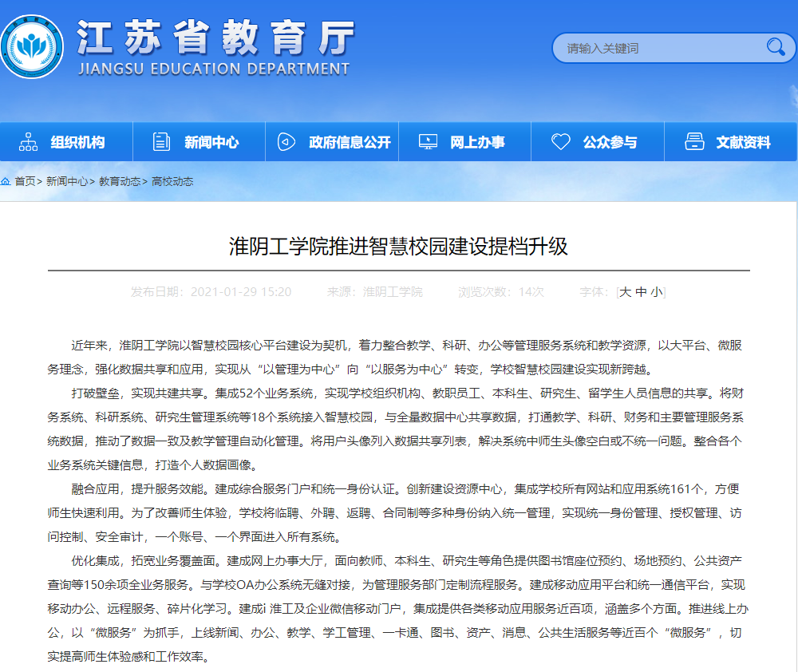Screen dimensions: 798x672
Task: Set font size to 大
Action: coord(625,292)
